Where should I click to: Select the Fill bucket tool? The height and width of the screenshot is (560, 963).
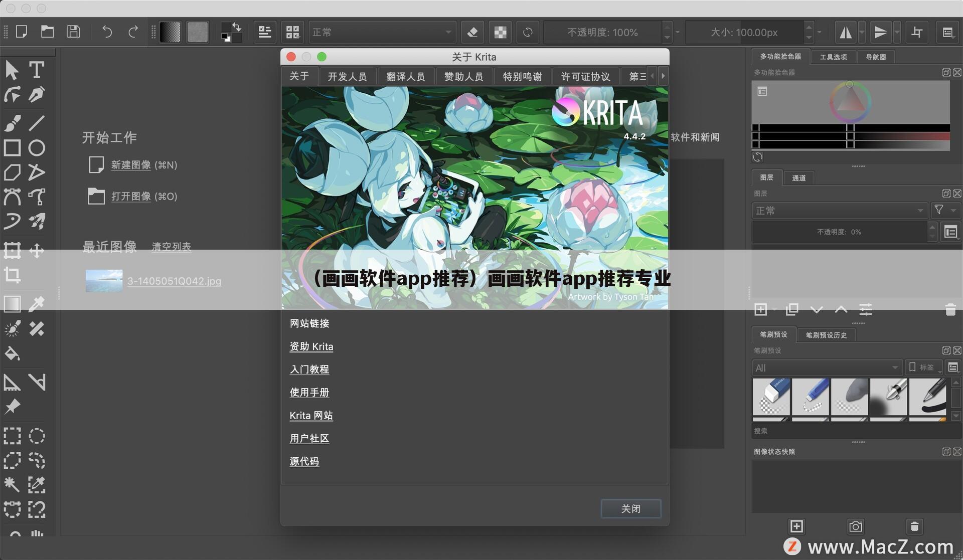tap(13, 353)
